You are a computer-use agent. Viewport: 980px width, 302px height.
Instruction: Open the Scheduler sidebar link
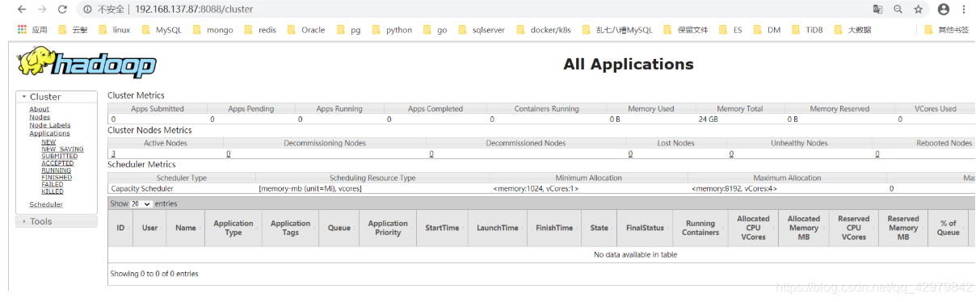[x=46, y=204]
